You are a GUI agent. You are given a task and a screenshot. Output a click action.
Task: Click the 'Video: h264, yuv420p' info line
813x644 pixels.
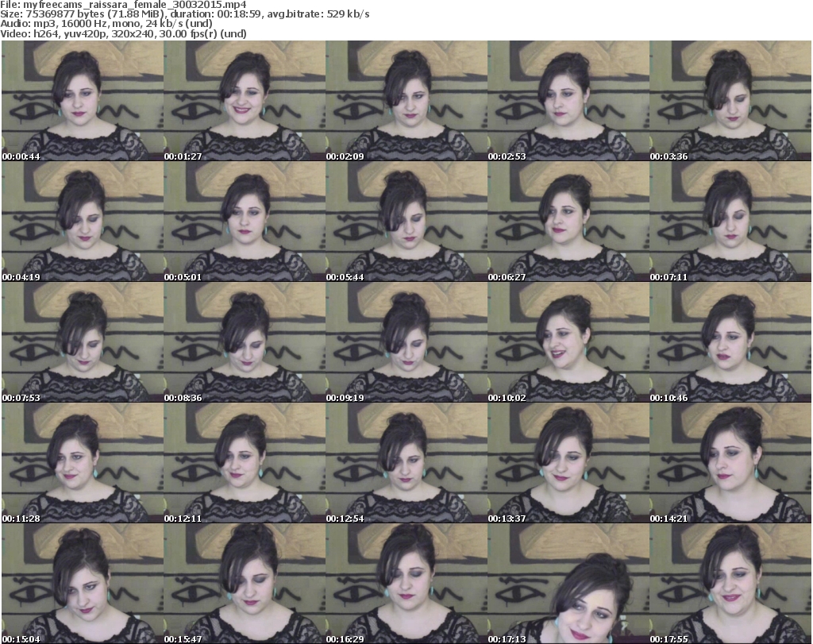pos(123,33)
